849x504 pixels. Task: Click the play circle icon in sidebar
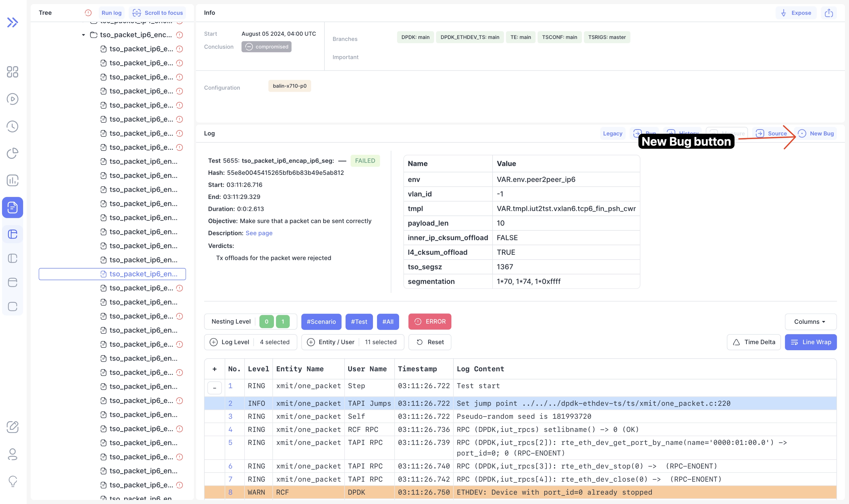click(x=13, y=99)
